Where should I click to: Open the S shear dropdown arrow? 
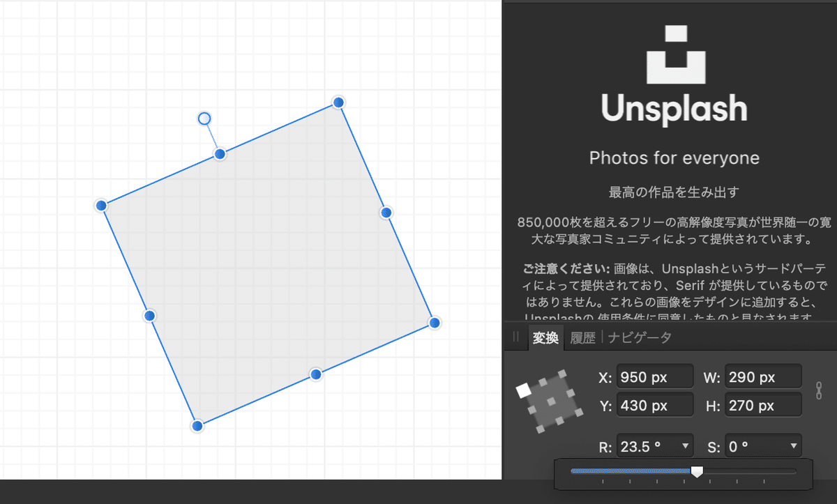pos(794,446)
